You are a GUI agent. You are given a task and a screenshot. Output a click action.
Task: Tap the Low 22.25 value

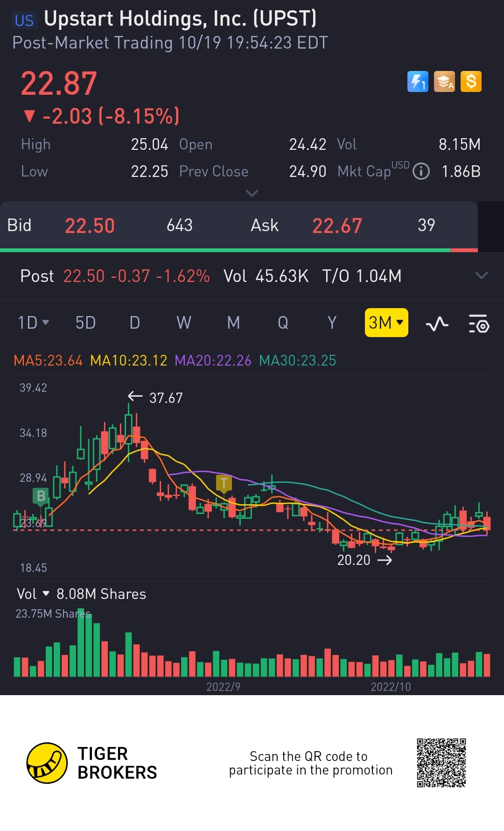[x=149, y=171]
